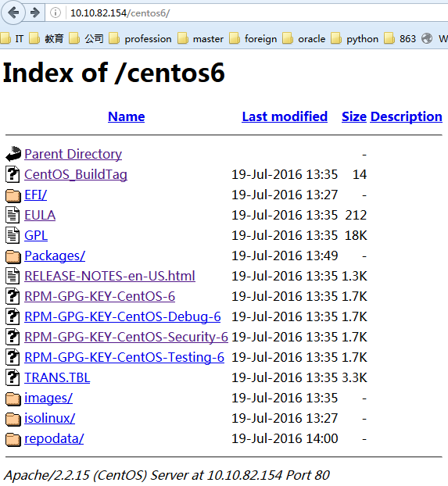
Task: Sort listing by Last modified column
Action: click(x=285, y=116)
